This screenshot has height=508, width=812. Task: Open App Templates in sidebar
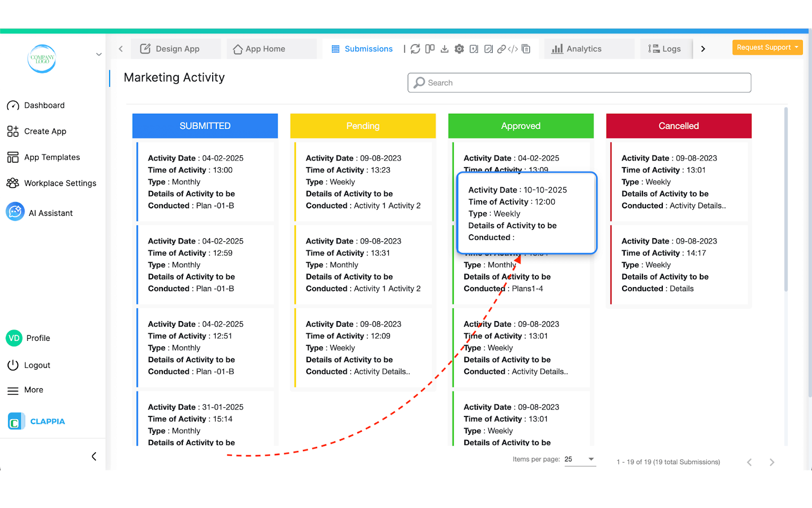pyautogui.click(x=52, y=157)
